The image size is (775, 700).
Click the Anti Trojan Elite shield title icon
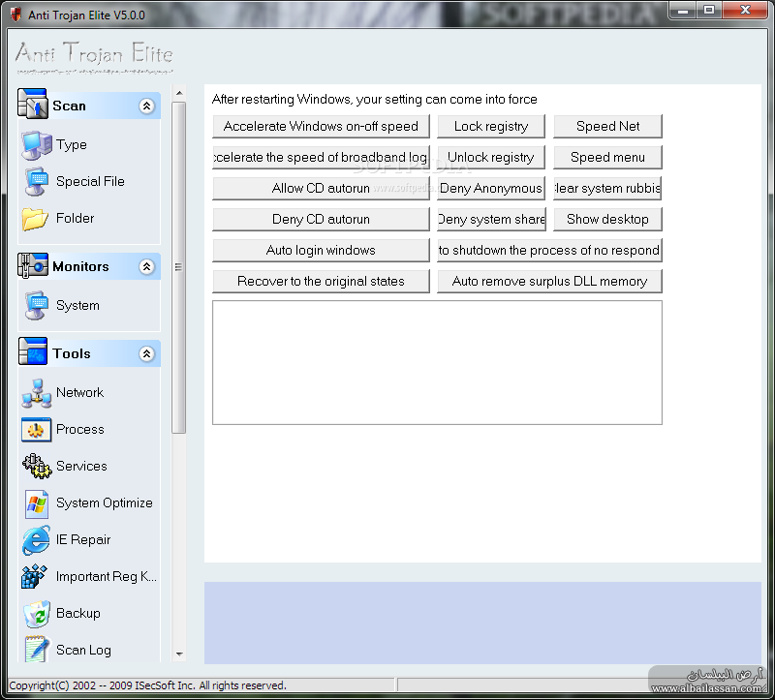(15, 15)
